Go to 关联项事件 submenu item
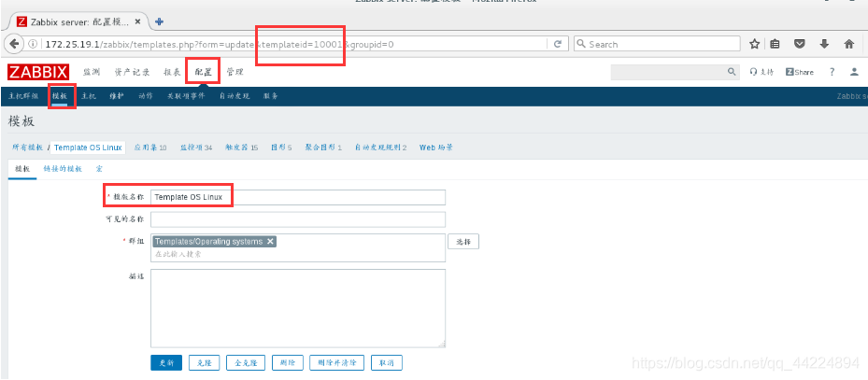Viewport: 868px width, 380px height. coord(186,95)
